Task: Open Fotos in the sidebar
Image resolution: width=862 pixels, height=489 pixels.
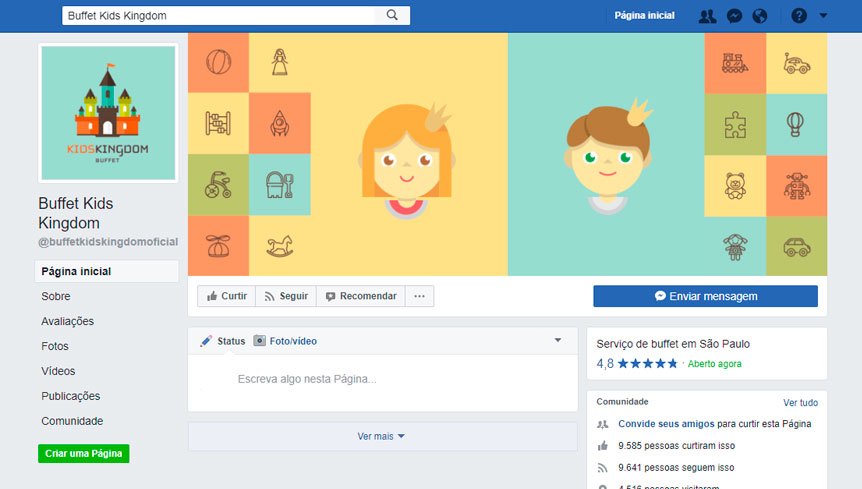Action: (54, 346)
